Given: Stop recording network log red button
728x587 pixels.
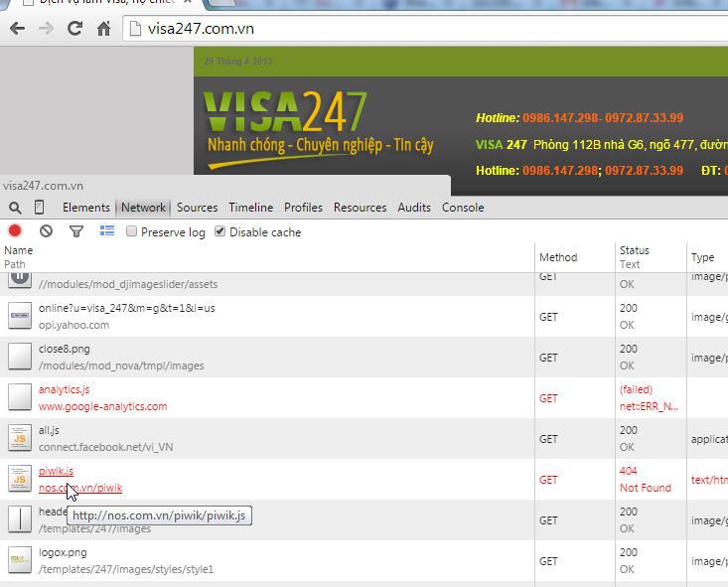Looking at the screenshot, I should (x=15, y=231).
